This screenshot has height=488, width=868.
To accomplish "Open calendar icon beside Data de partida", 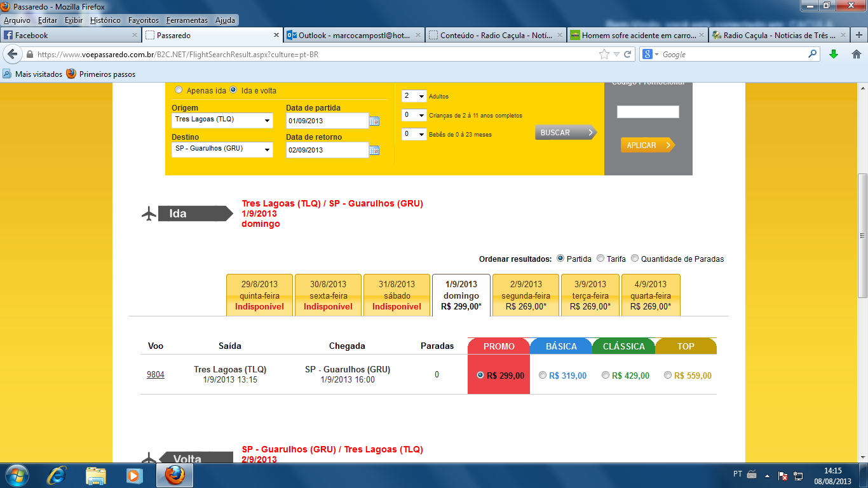I will click(374, 121).
